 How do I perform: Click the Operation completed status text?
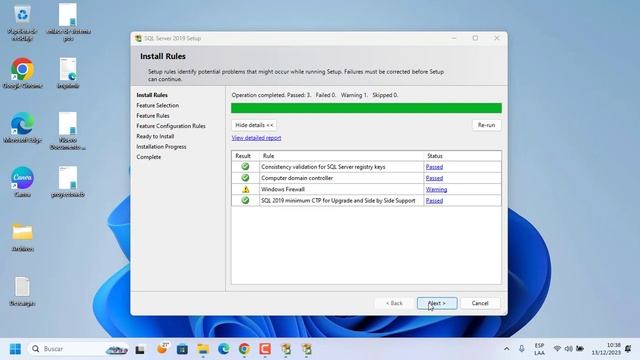click(315, 95)
